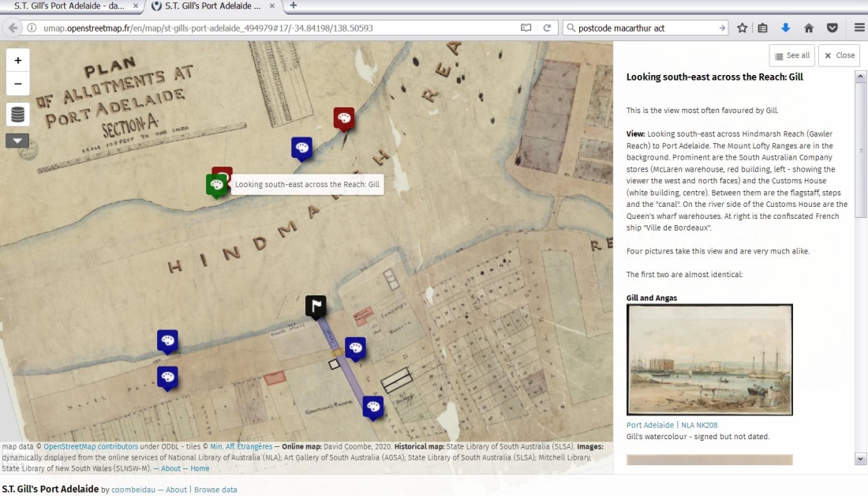Open the map layers control

(x=17, y=115)
